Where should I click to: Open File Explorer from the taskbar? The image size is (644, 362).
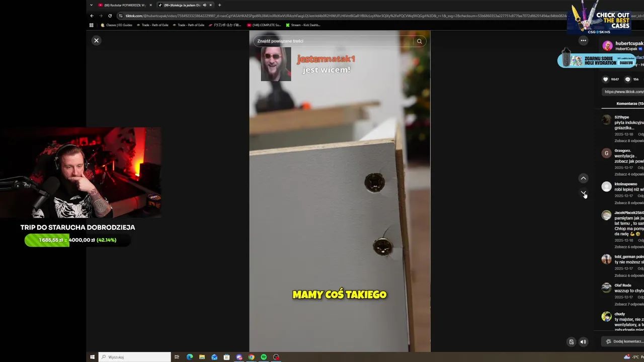click(x=202, y=357)
